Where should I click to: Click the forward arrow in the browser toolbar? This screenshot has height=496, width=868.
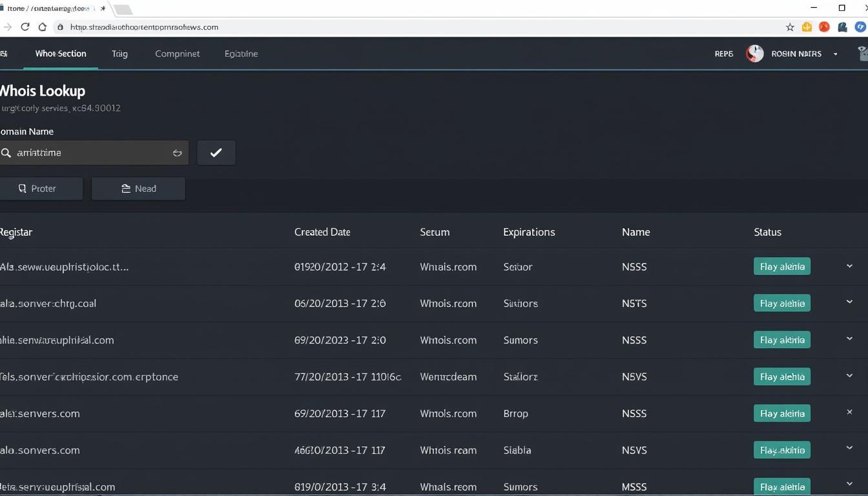pyautogui.click(x=7, y=27)
